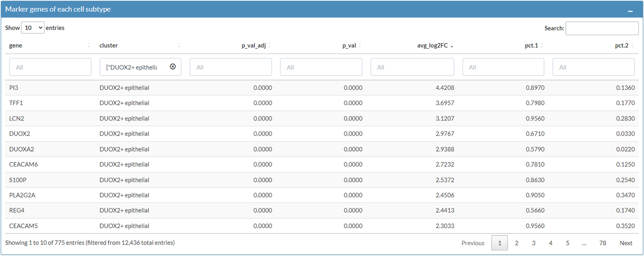Open the Show entries dropdown
644x256 pixels.
pos(33,28)
